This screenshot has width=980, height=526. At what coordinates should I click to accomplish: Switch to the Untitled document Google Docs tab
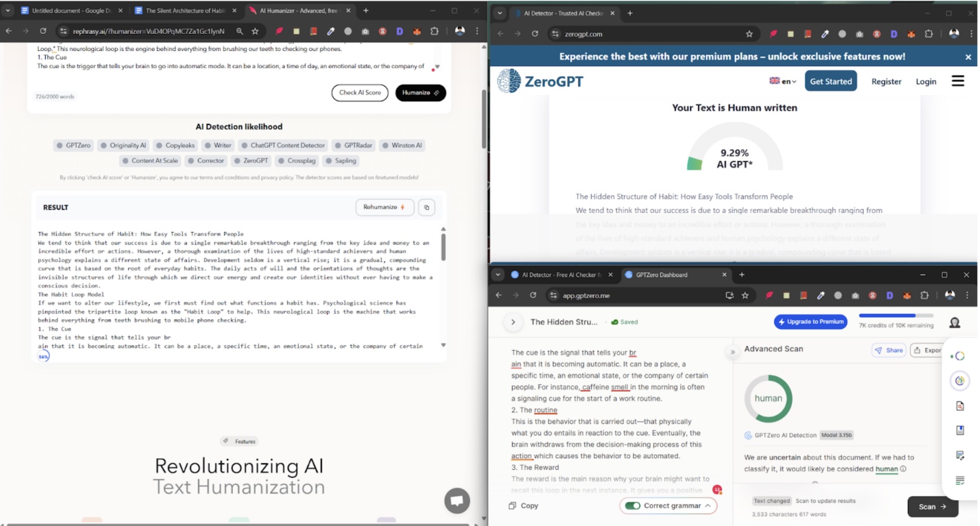tap(71, 11)
